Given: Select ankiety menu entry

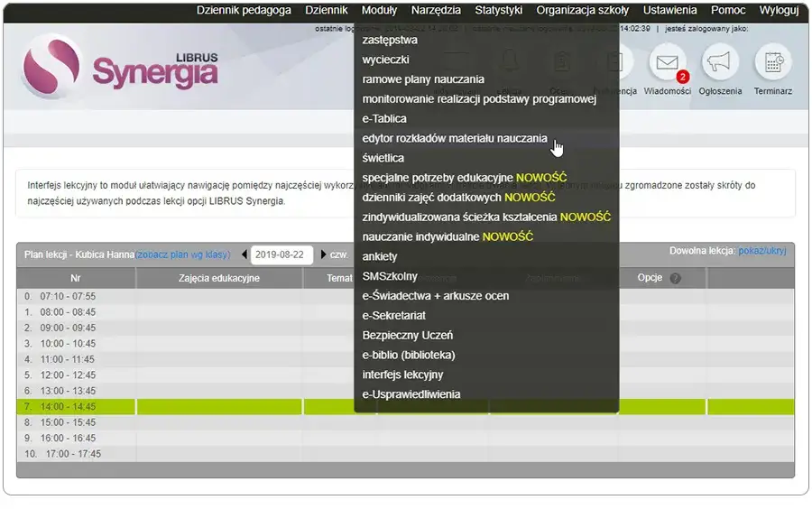Looking at the screenshot, I should [380, 256].
